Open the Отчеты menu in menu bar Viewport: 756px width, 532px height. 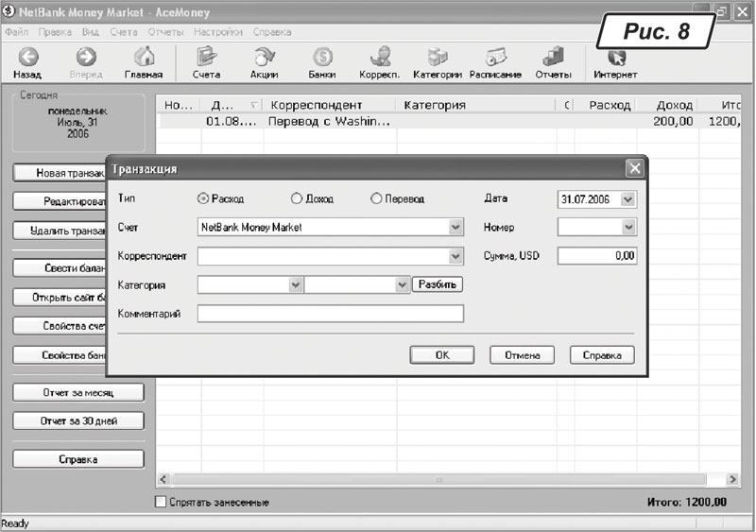click(165, 31)
